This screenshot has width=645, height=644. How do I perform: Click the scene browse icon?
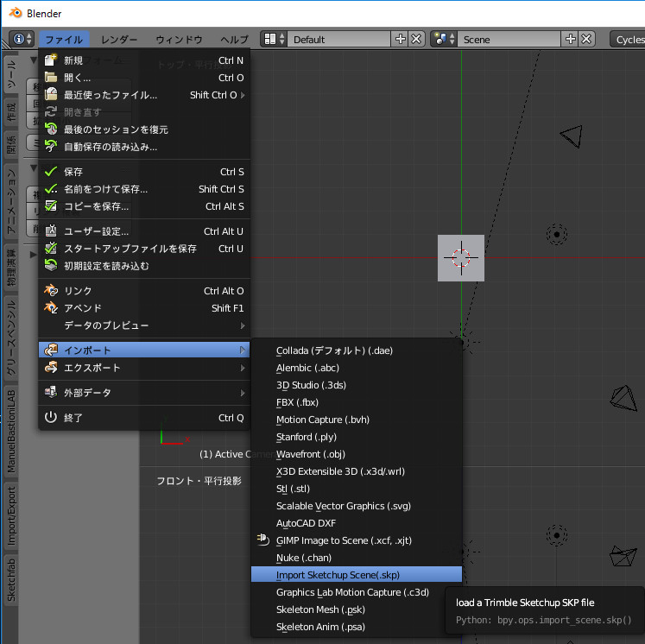click(444, 39)
